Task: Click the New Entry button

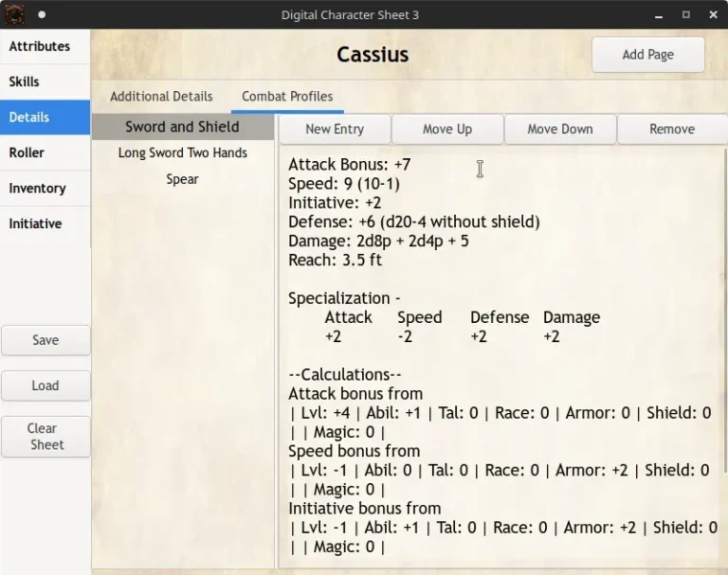Action: (335, 129)
